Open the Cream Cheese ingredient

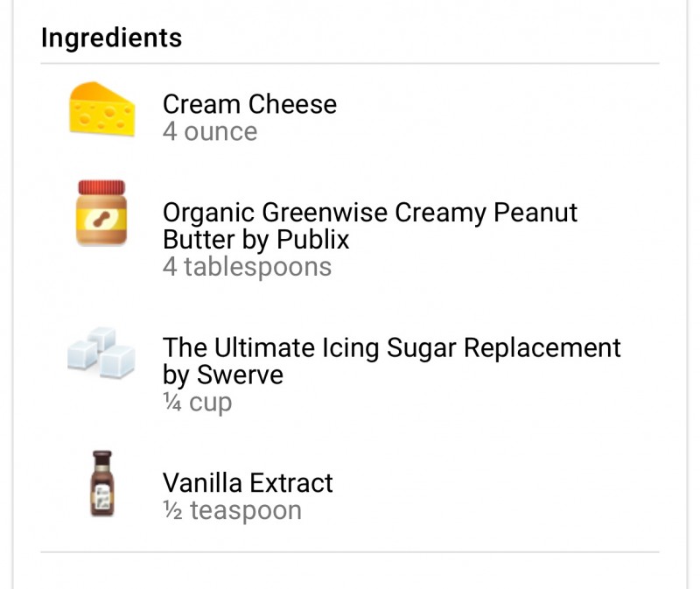click(x=249, y=104)
